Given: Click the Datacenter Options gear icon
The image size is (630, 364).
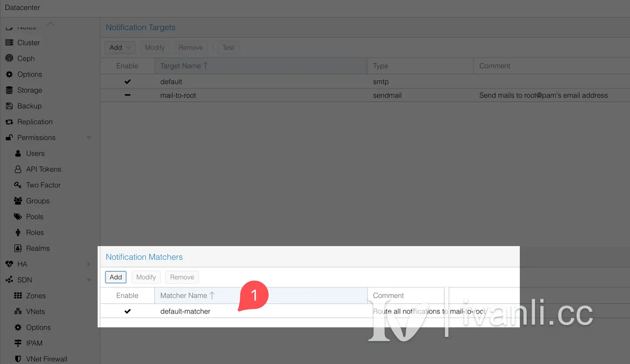Looking at the screenshot, I should click(x=9, y=74).
